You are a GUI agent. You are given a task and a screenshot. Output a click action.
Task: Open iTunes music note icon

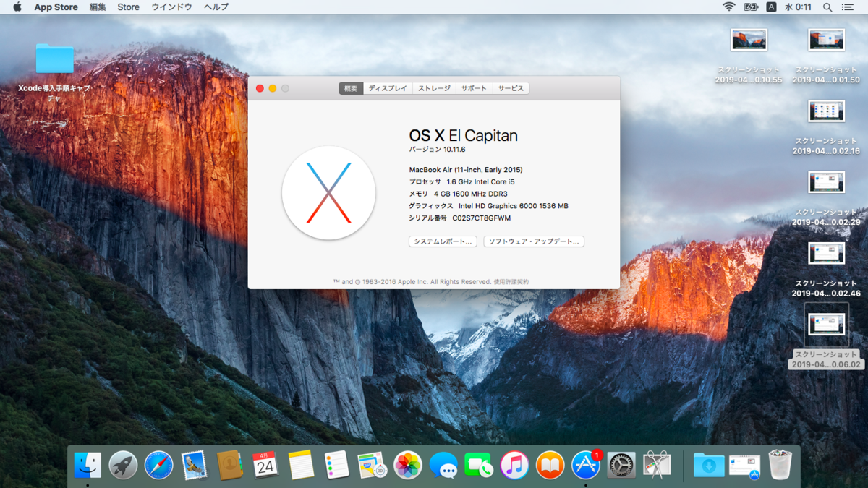point(514,465)
